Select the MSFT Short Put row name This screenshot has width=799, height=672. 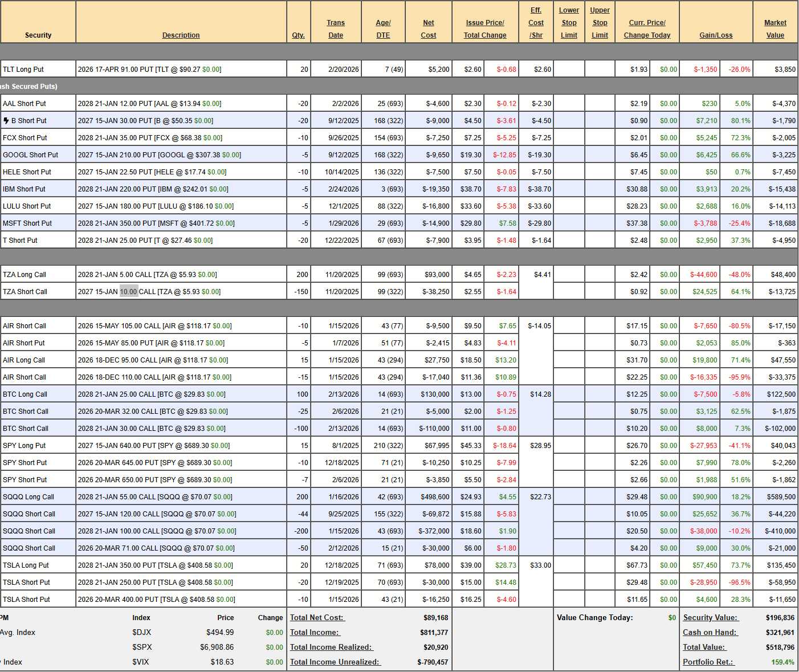[27, 223]
